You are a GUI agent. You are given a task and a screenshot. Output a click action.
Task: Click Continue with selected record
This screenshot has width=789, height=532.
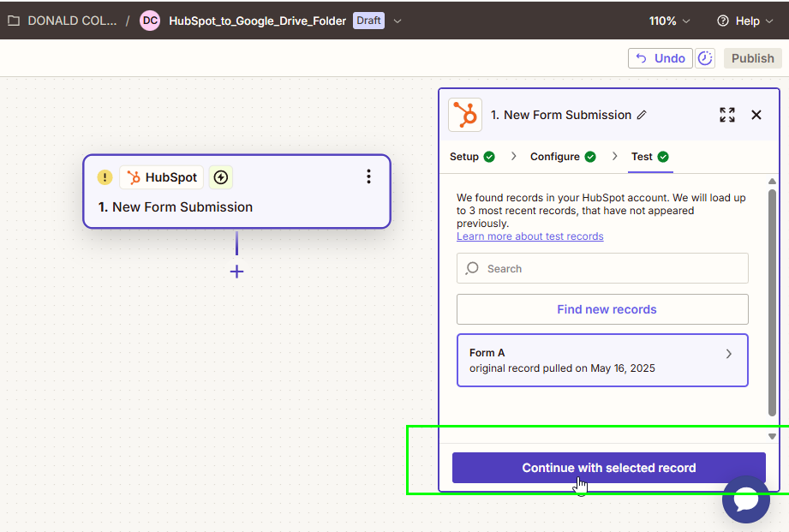609,468
